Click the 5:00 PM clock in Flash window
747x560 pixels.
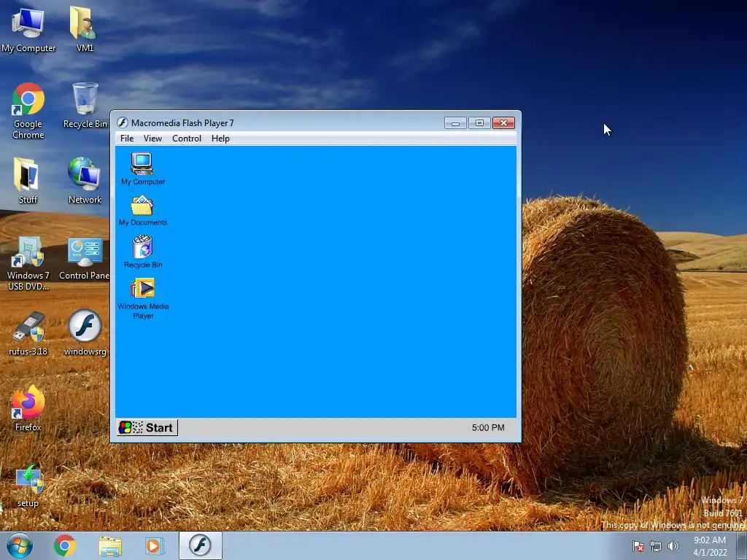coord(488,427)
